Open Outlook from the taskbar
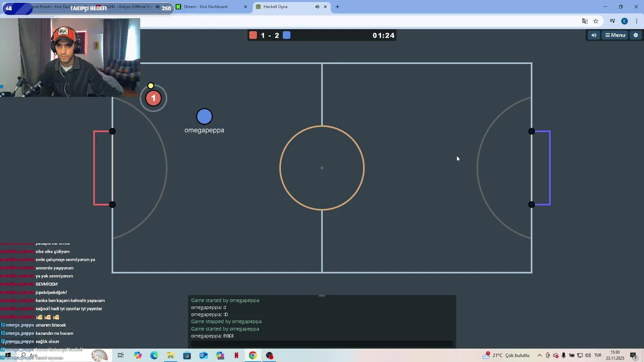644x362 pixels. point(203,355)
